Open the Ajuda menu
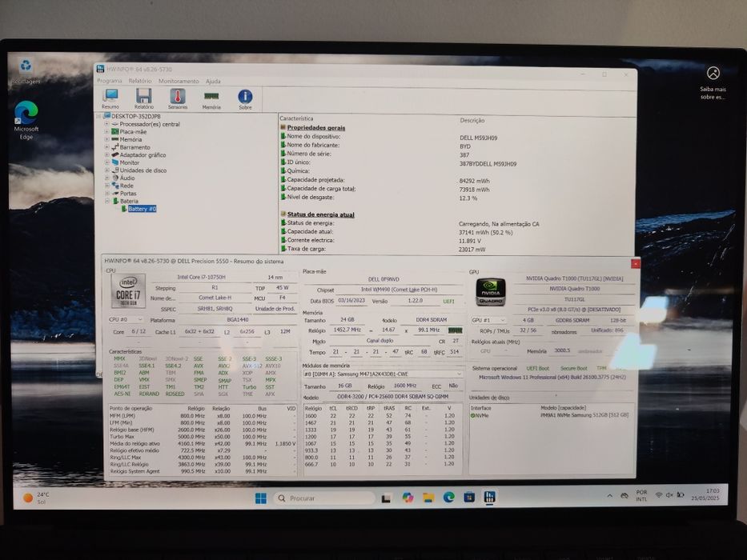 [213, 81]
